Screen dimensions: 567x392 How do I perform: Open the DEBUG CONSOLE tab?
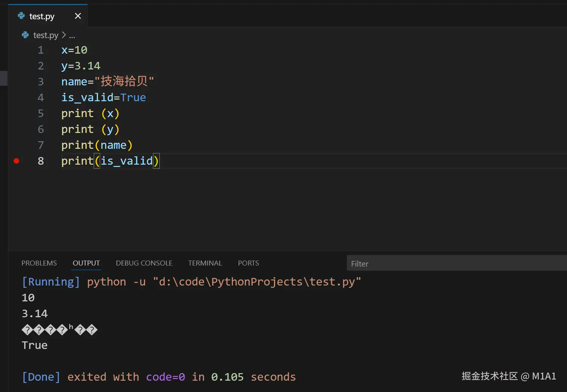tap(144, 263)
